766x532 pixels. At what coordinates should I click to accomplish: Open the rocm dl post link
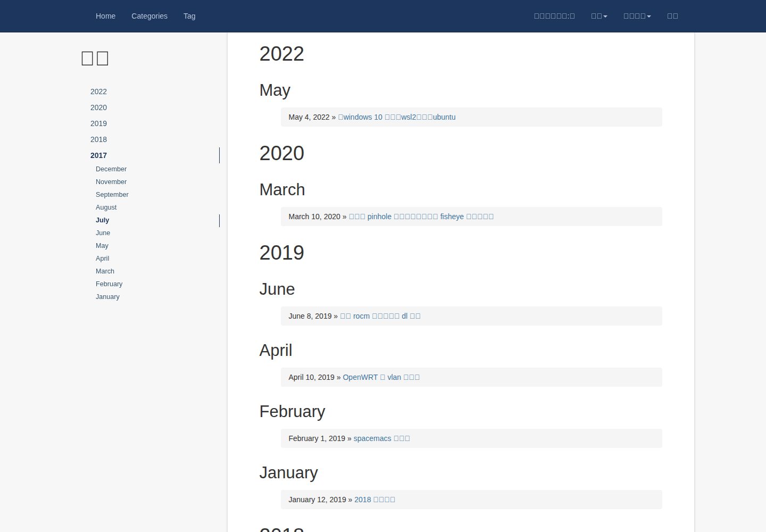(x=380, y=316)
